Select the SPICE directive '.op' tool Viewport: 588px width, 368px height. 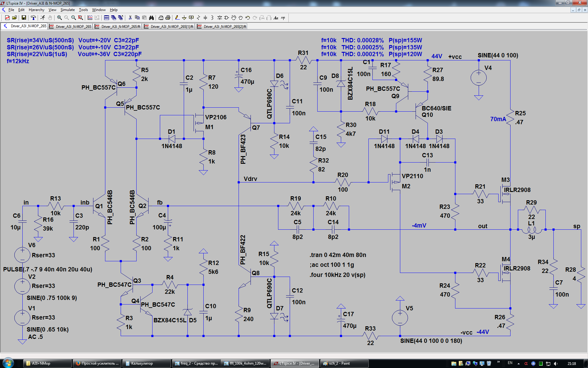[283, 18]
